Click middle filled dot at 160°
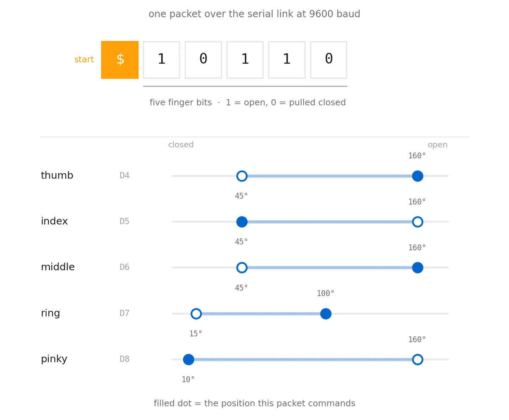 tap(417, 268)
